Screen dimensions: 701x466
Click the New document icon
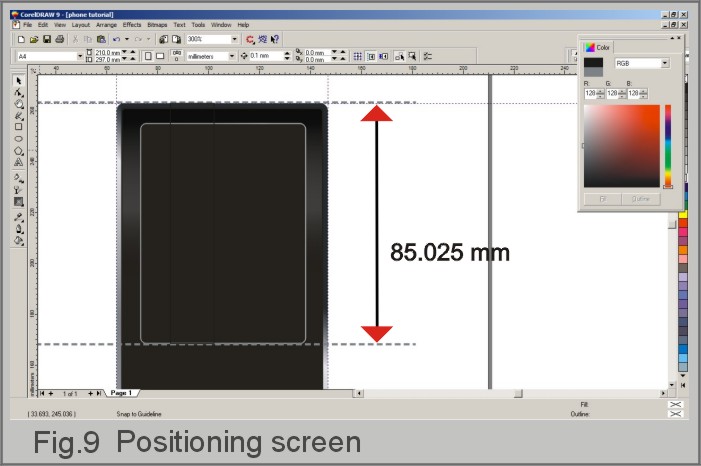click(x=21, y=39)
